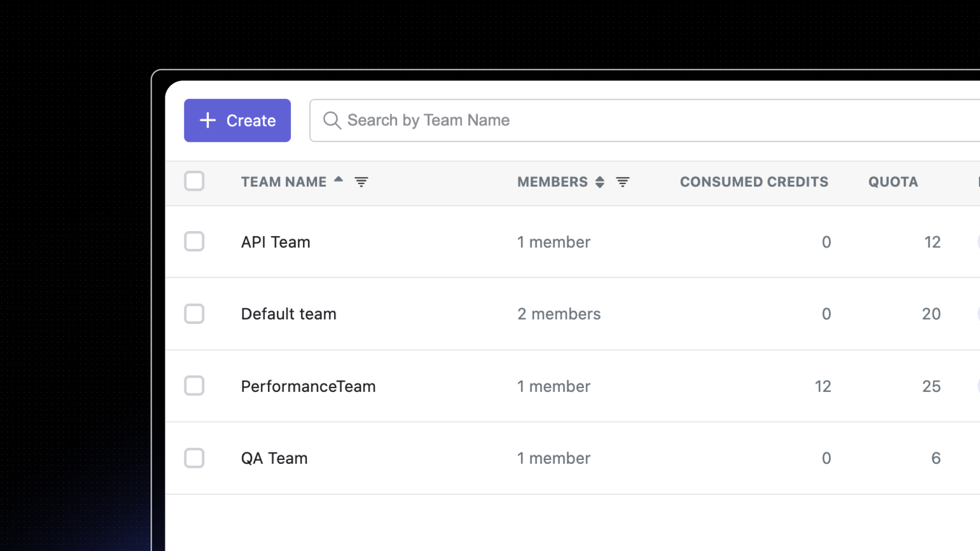
Task: Click the CONSUMED CREDITS column header
Action: 754,182
